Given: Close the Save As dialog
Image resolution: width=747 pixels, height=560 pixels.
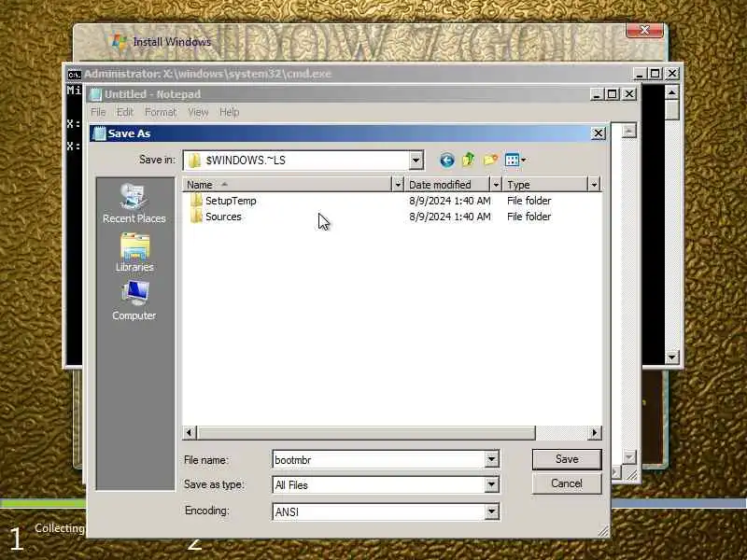Looking at the screenshot, I should 598,133.
